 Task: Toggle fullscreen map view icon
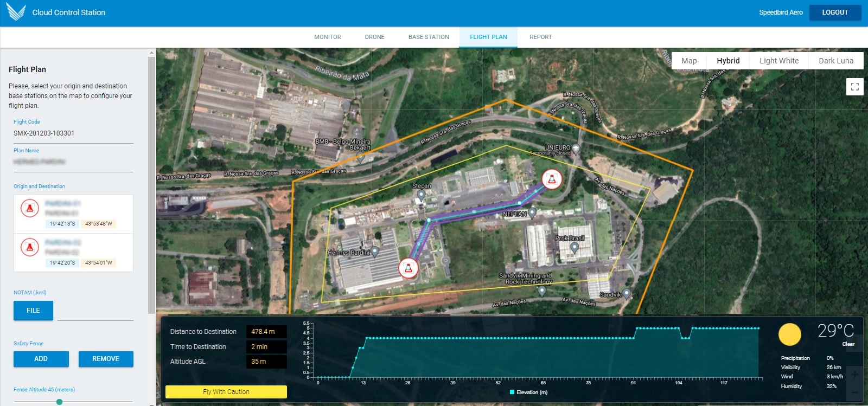pos(854,87)
